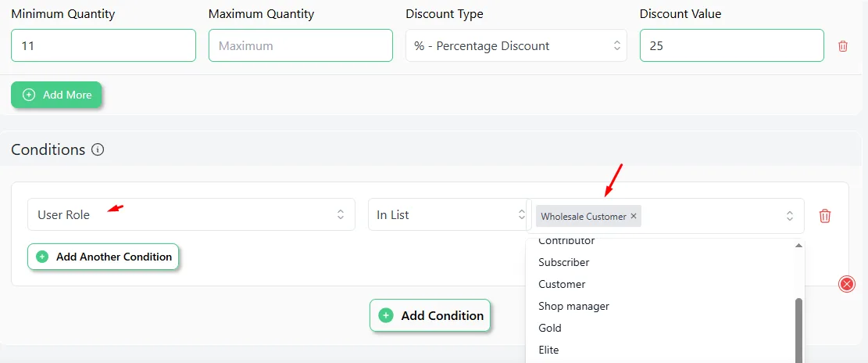Click the role list scrollbar thumb
The image size is (868, 363).
coord(798,330)
